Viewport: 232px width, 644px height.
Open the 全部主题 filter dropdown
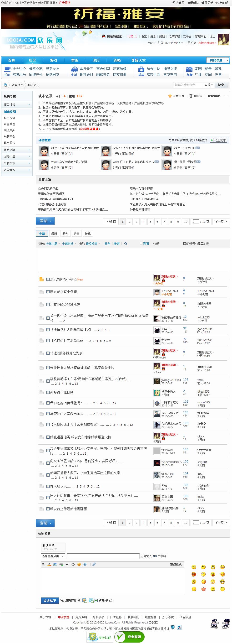click(53, 244)
